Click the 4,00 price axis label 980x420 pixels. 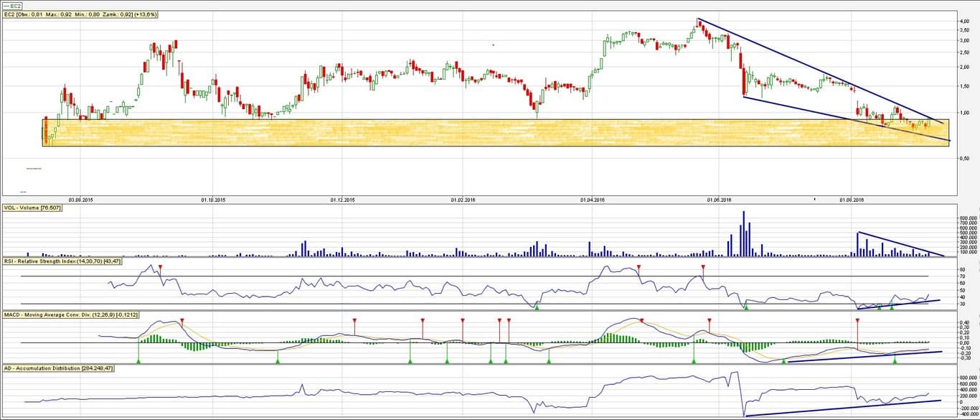tap(964, 22)
